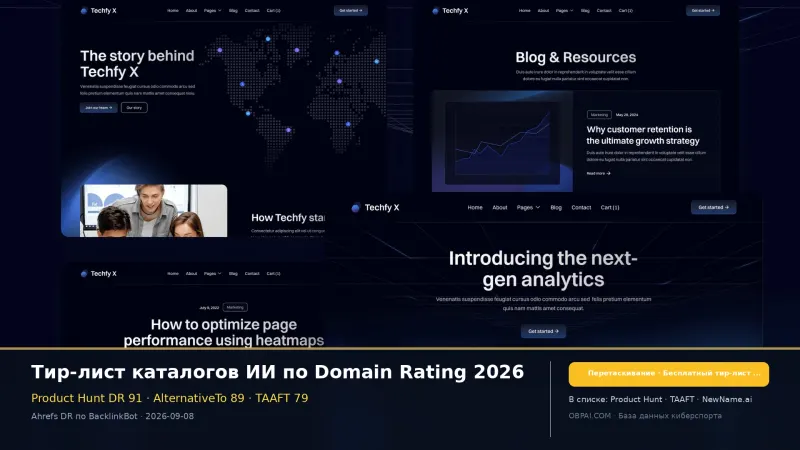Viewport: 800px width, 450px height.
Task: Expand the Pages dropdown in the center mockup
Action: (528, 208)
